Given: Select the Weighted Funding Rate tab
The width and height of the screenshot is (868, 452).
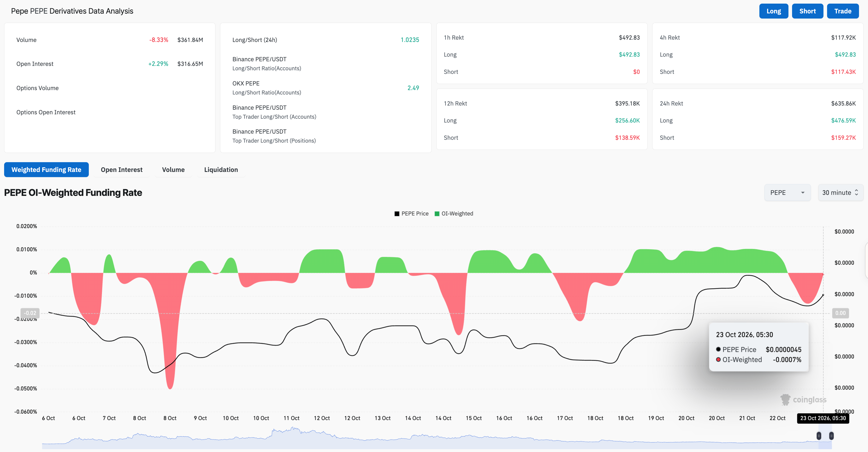Looking at the screenshot, I should [46, 170].
